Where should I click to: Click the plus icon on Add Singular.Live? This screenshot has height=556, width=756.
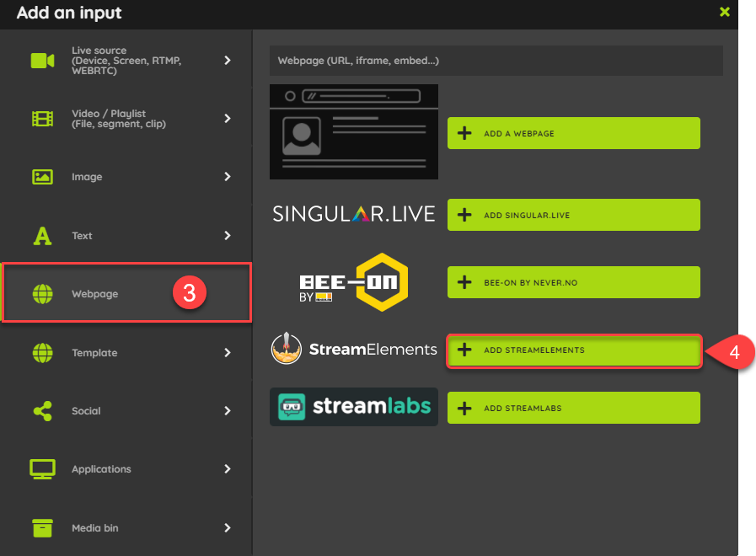pyautogui.click(x=464, y=215)
